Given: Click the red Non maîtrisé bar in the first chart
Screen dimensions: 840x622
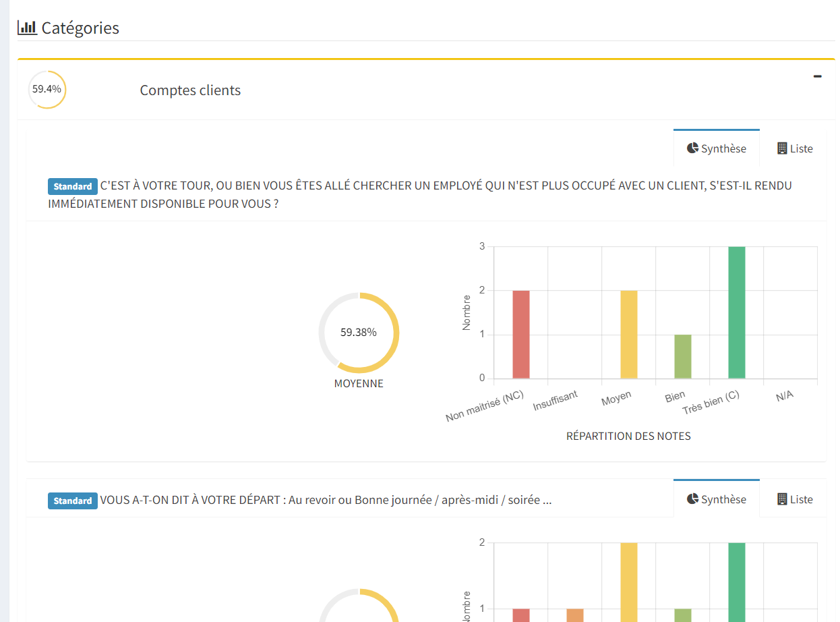Looking at the screenshot, I should point(521,335).
